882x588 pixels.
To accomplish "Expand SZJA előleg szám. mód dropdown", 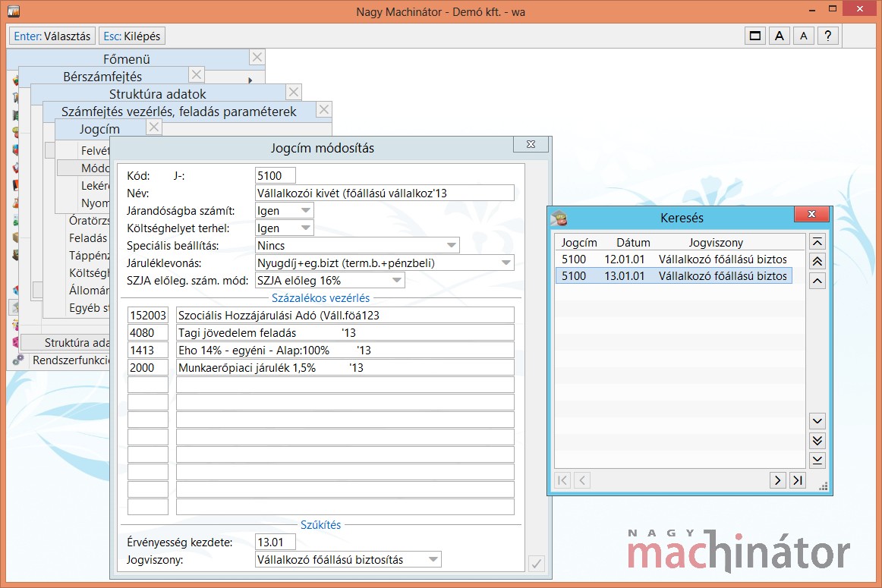I will click(x=396, y=281).
